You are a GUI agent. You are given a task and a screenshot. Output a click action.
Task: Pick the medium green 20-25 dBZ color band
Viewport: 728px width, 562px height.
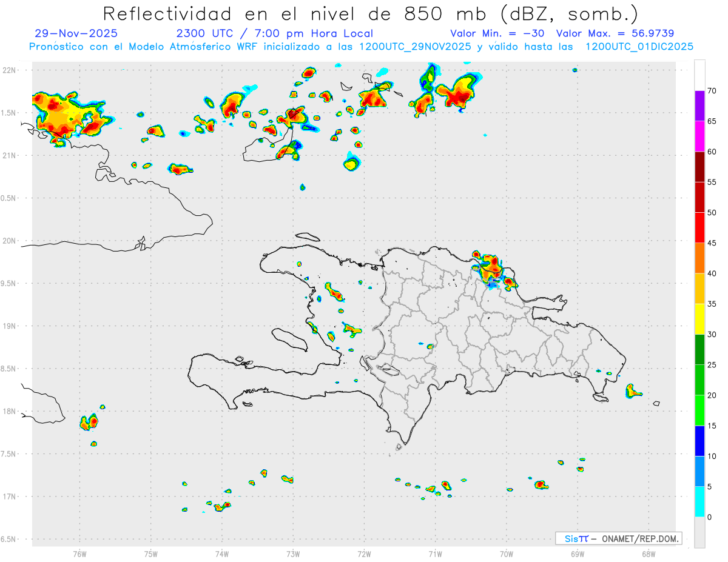[x=699, y=380]
